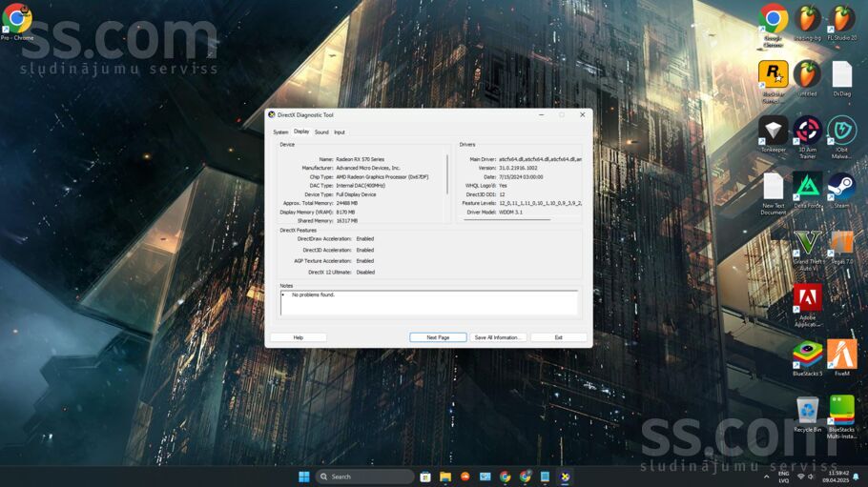Click the ENG LVQ language indicator
The image size is (868, 487).
point(783,477)
